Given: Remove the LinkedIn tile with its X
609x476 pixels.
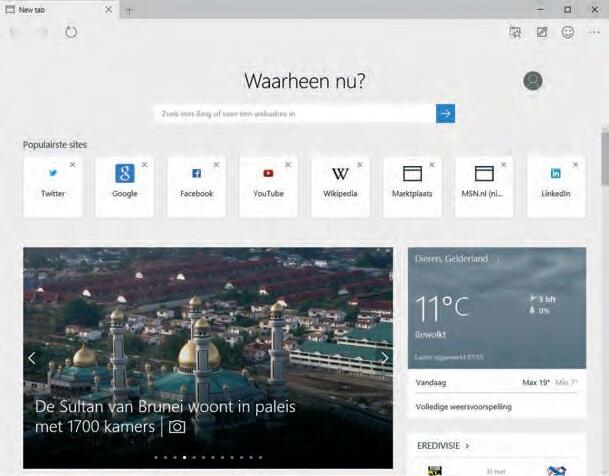Looking at the screenshot, I should [576, 165].
